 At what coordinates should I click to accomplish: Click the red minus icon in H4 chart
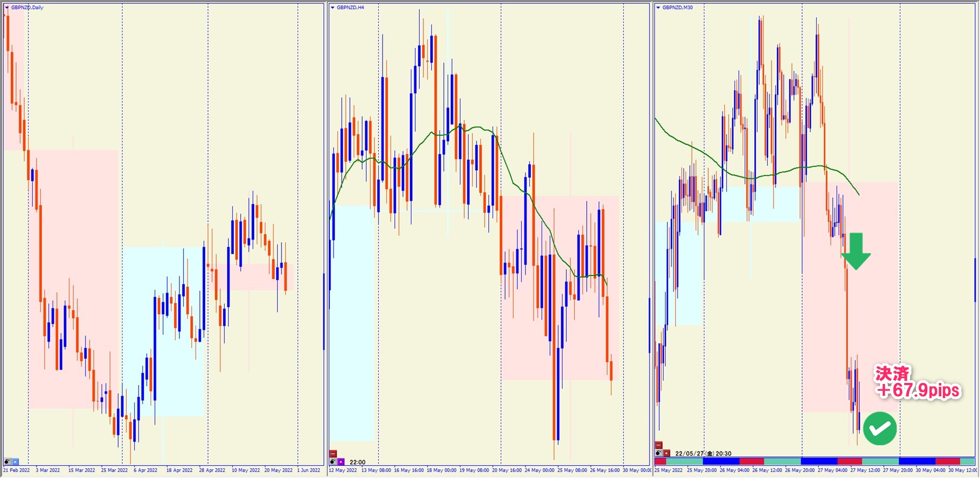point(333,454)
